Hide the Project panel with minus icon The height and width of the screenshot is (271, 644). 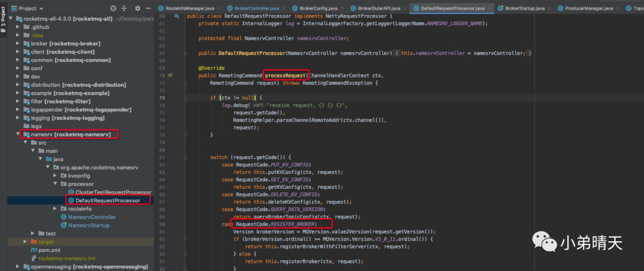click(x=147, y=8)
